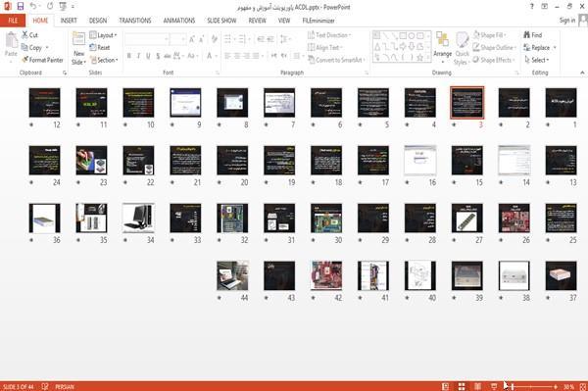Open Shape Effects dropdown
The width and height of the screenshot is (588, 391).
coord(494,60)
